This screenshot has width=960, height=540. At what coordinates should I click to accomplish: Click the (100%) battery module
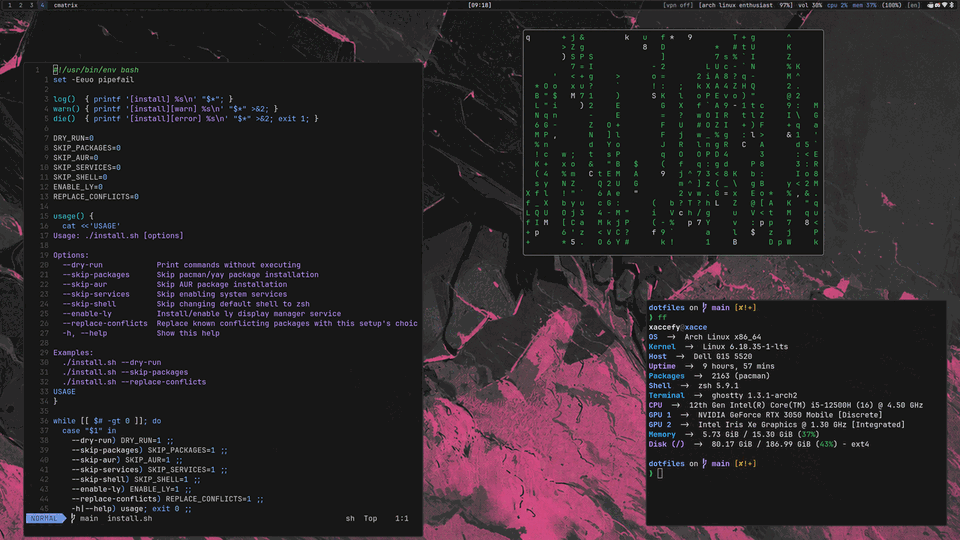point(892,5)
